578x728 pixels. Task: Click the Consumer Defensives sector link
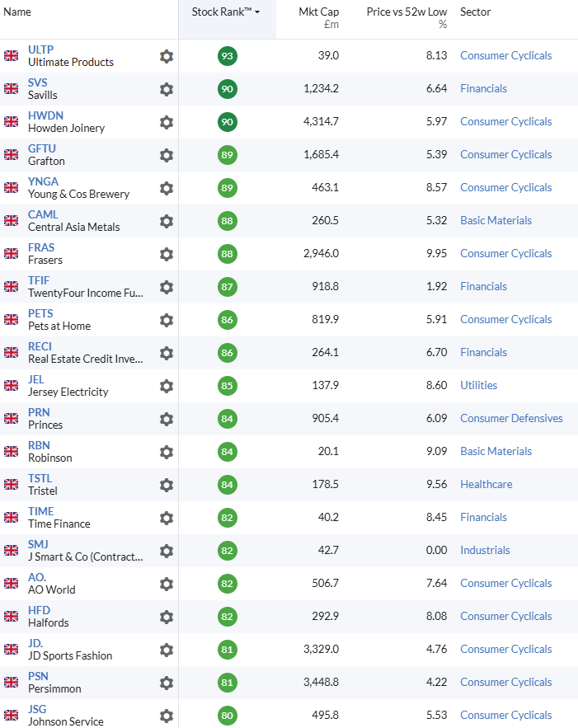tap(511, 418)
